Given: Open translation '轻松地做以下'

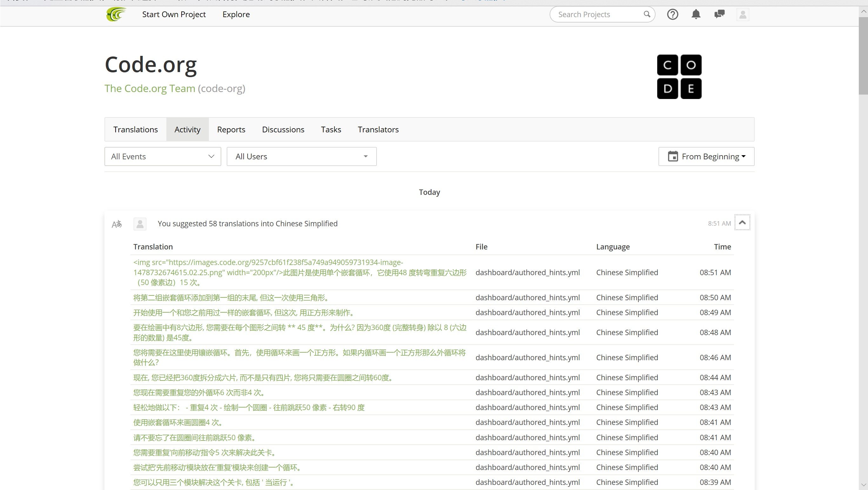Looking at the screenshot, I should tap(249, 407).
